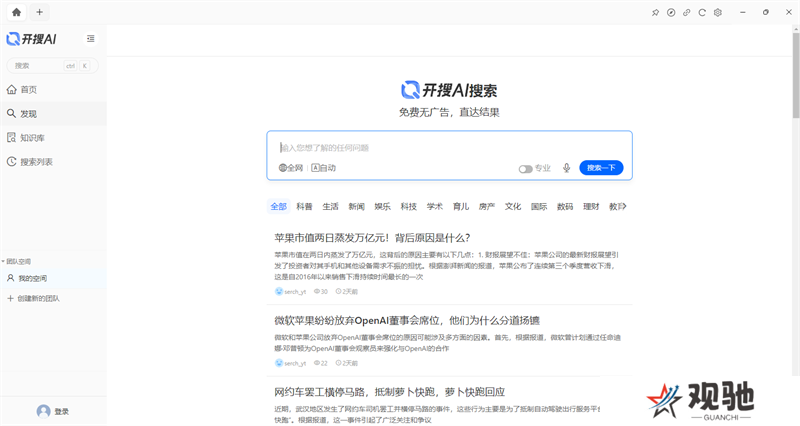800x426 pixels.
Task: Focus the main question input field
Action: pos(449,147)
